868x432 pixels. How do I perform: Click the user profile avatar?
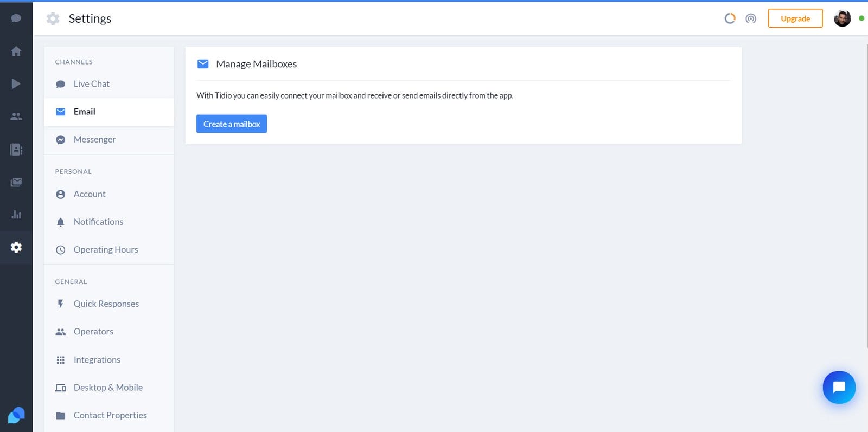[842, 18]
